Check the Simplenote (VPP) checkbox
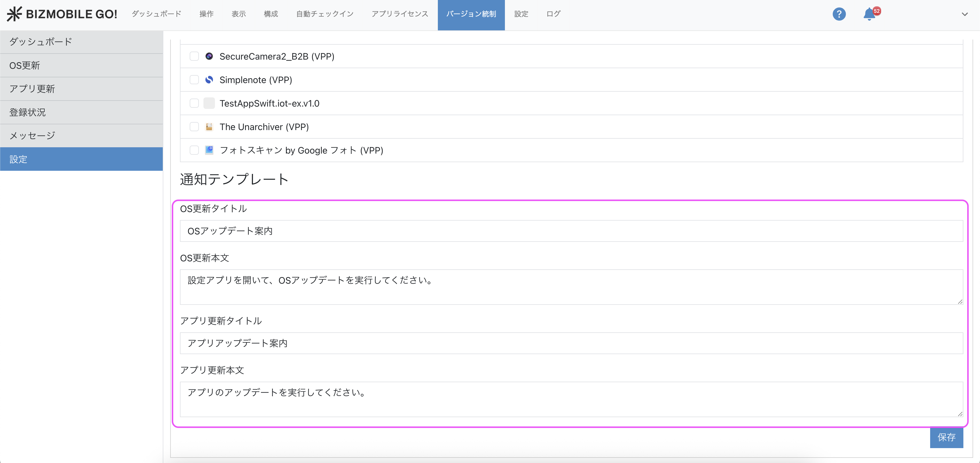Viewport: 980px width, 463px height. (x=194, y=80)
